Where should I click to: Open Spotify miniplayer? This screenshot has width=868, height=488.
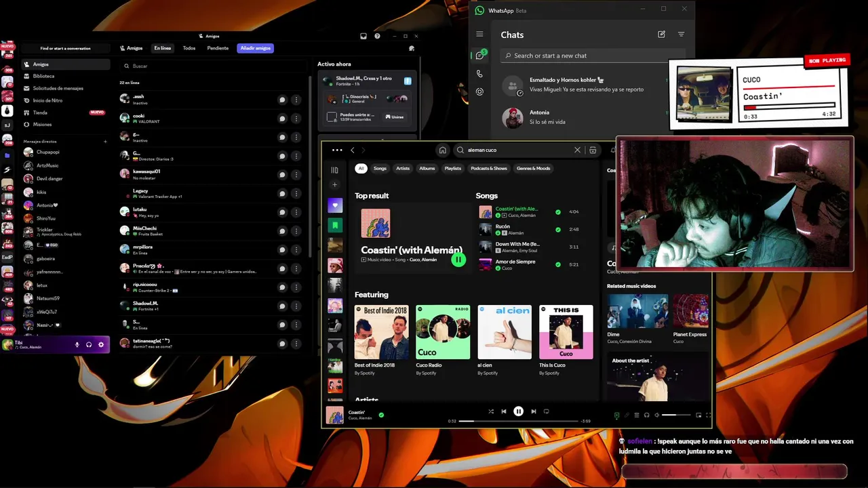[x=698, y=415]
